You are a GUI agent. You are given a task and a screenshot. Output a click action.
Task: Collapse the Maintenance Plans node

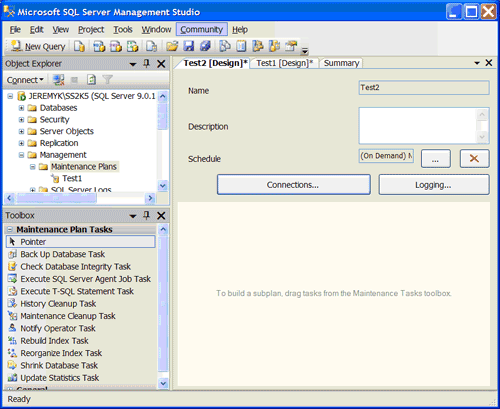[33, 167]
